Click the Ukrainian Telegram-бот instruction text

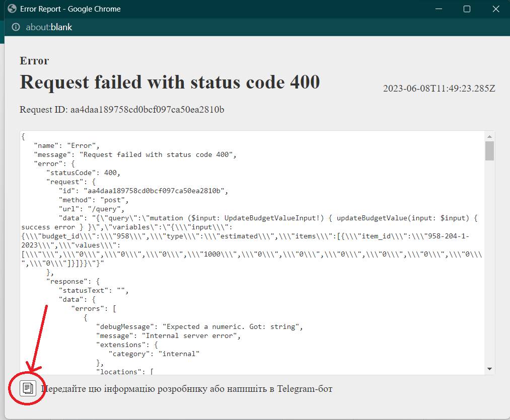pos(186,389)
